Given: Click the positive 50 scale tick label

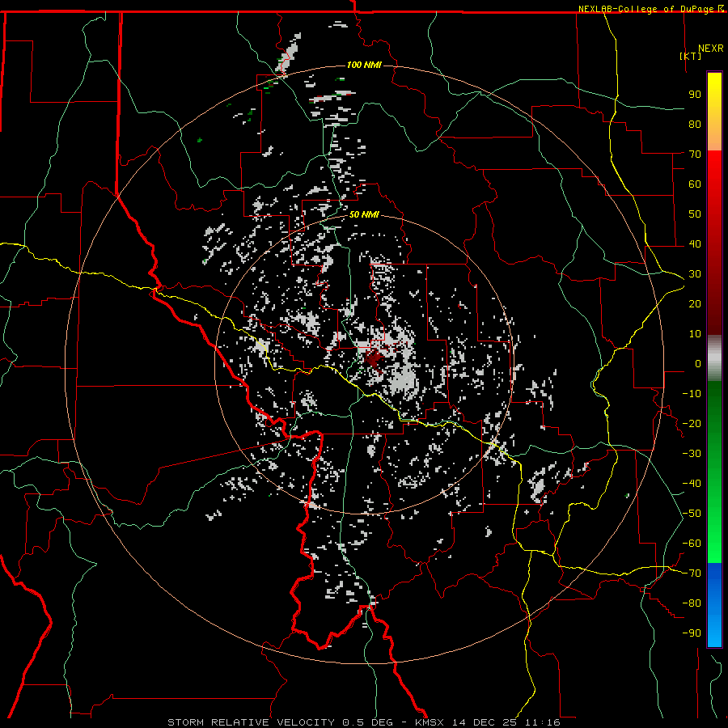Looking at the screenshot, I should tap(695, 214).
